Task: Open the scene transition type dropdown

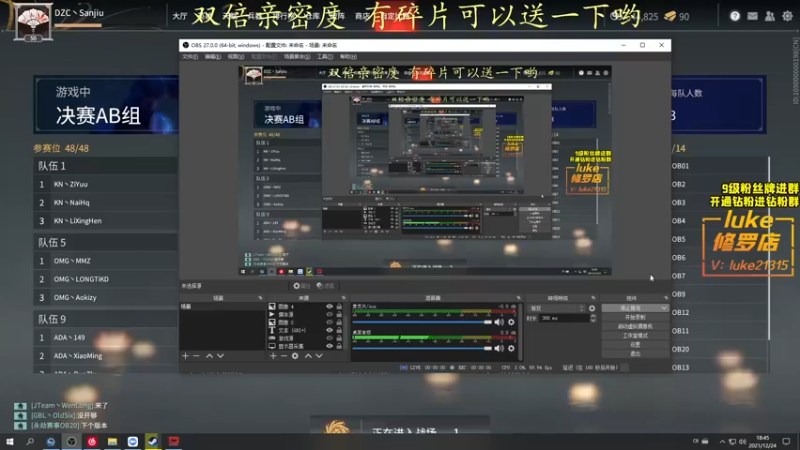Action: click(557, 308)
